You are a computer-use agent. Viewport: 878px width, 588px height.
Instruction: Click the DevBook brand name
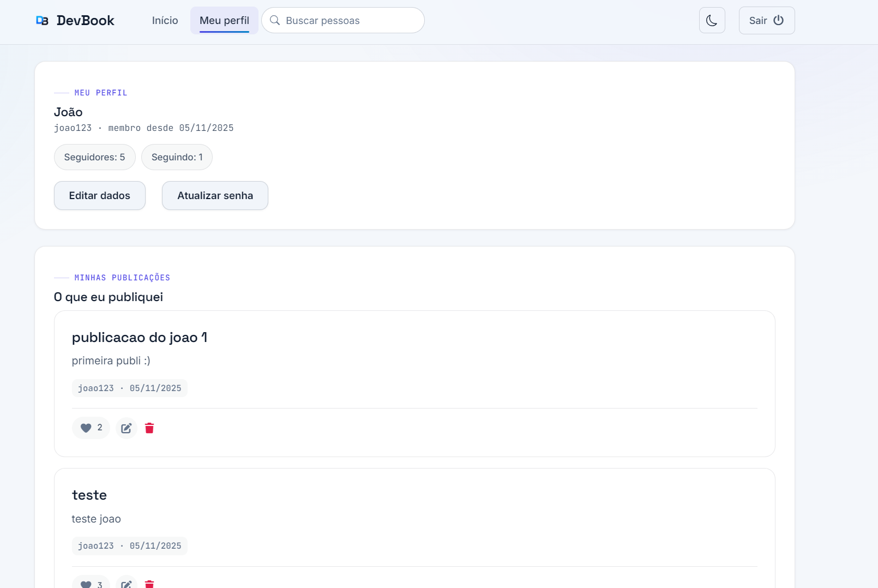point(86,21)
